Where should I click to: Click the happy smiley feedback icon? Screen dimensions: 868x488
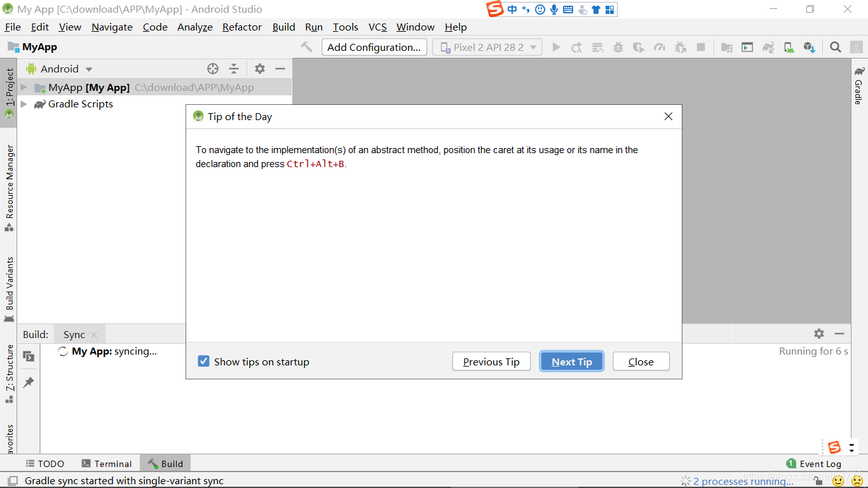pyautogui.click(x=838, y=481)
